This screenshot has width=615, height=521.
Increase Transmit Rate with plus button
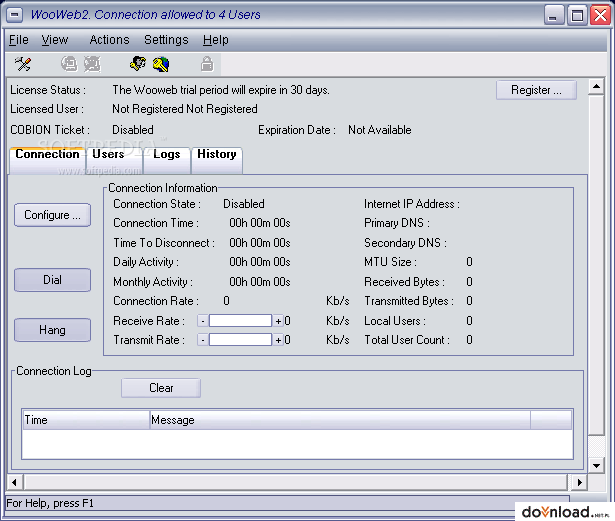[278, 340]
